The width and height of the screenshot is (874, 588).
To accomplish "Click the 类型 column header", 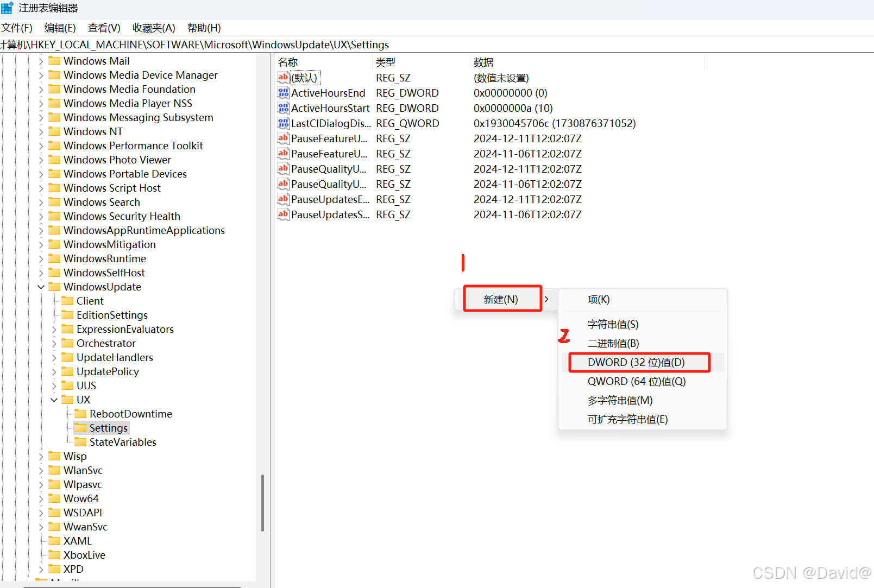I will [421, 62].
